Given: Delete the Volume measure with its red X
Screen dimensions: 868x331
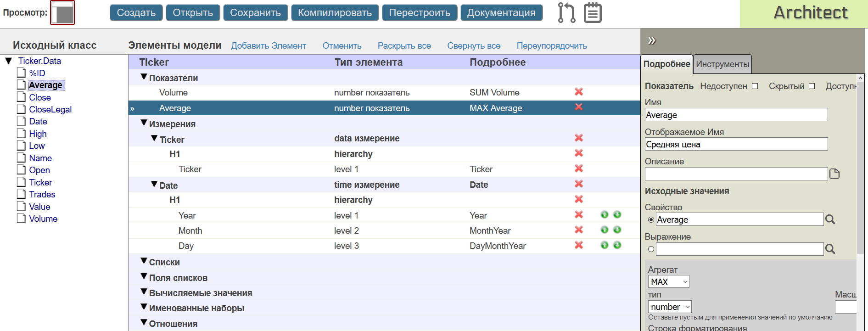Looking at the screenshot, I should click(x=579, y=92).
